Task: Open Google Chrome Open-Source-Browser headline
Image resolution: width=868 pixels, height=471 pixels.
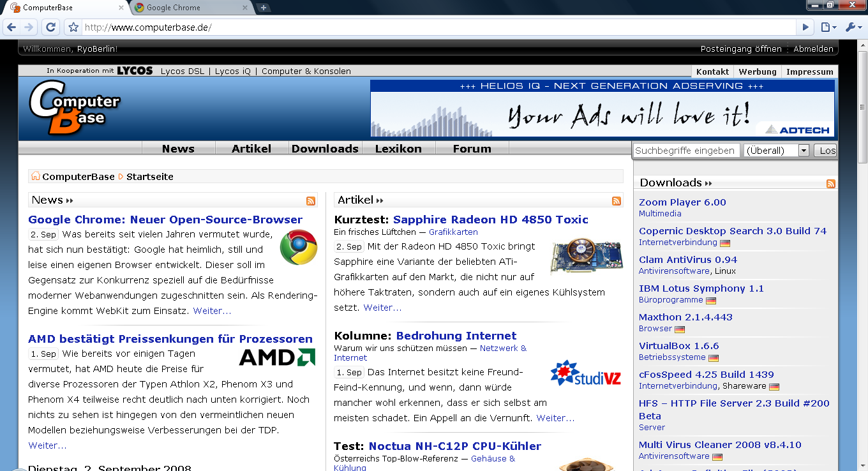Action: click(165, 220)
